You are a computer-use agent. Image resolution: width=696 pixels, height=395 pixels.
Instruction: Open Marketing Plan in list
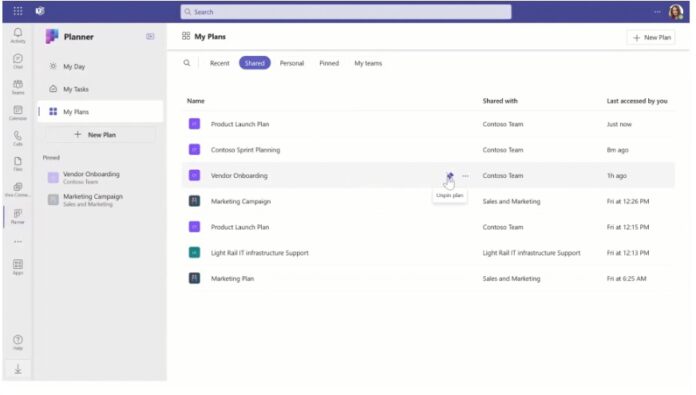pos(428,278)
